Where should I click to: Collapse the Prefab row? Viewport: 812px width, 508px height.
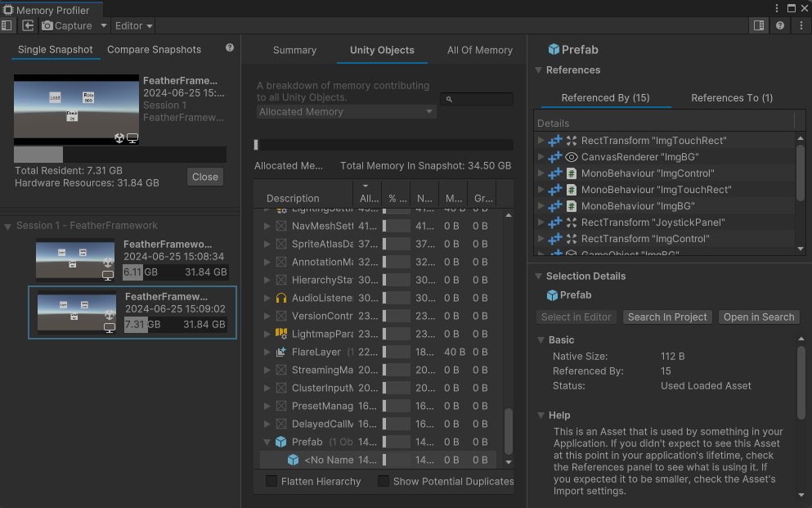click(x=267, y=442)
